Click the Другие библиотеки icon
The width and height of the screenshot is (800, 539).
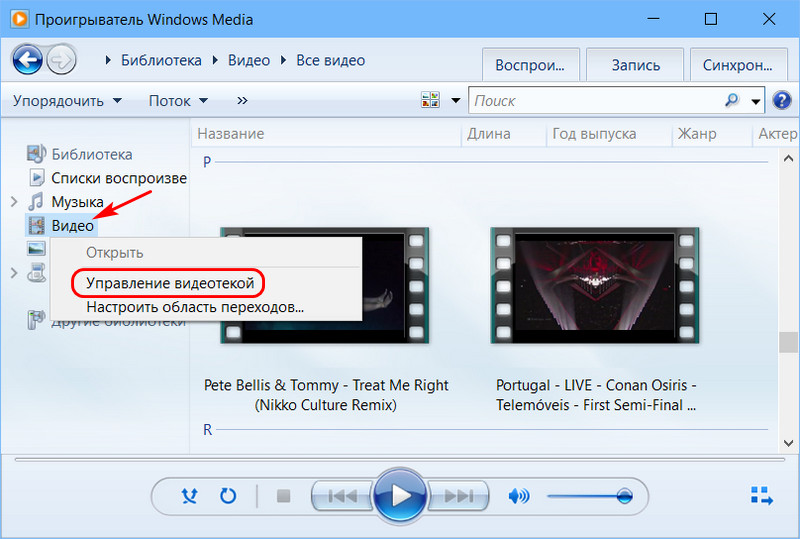click(x=36, y=320)
